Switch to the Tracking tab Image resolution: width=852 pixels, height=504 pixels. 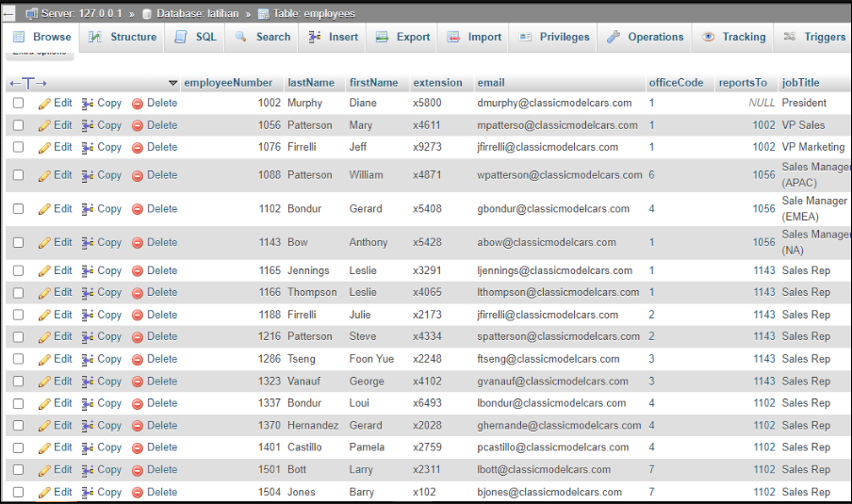[x=733, y=37]
